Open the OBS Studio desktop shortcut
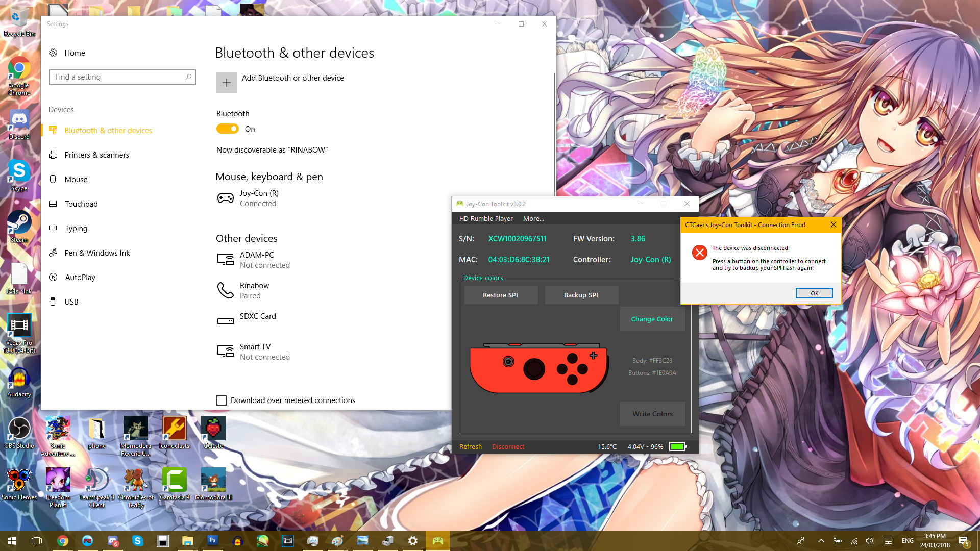Screen dimensions: 980x551 (19, 433)
